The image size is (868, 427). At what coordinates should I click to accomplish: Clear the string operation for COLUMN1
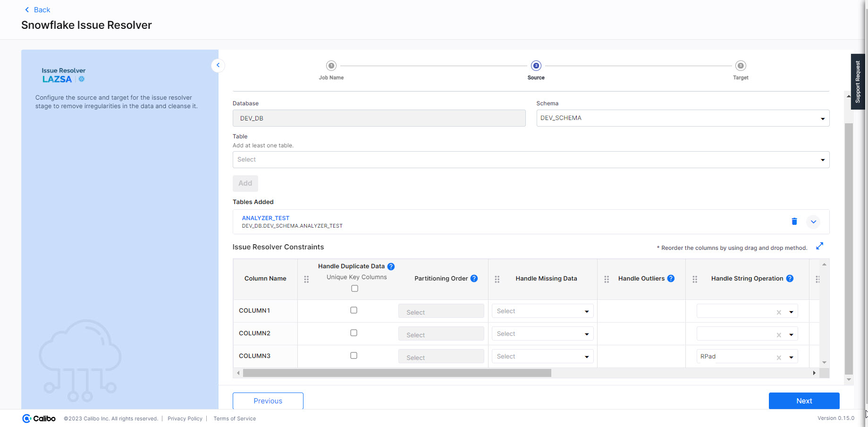[779, 312]
